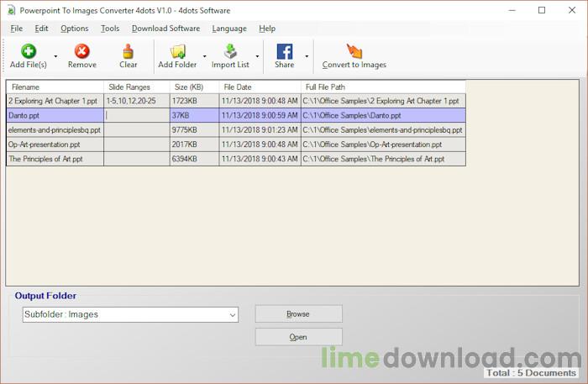Select the Op-Art-presentation.ppt file row
The image size is (588, 384).
(x=236, y=145)
